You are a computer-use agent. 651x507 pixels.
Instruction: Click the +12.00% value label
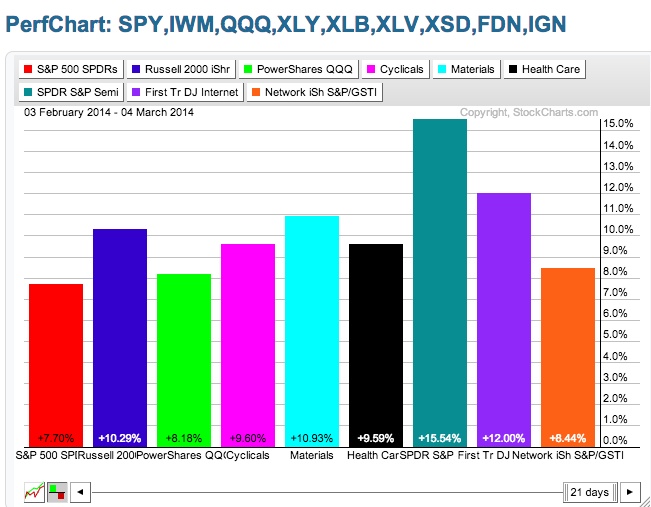point(504,438)
